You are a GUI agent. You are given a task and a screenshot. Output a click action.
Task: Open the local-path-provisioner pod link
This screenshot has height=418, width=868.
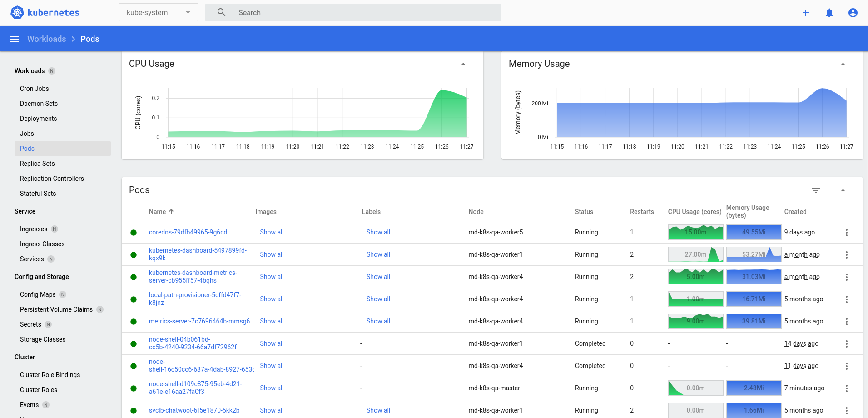click(195, 299)
